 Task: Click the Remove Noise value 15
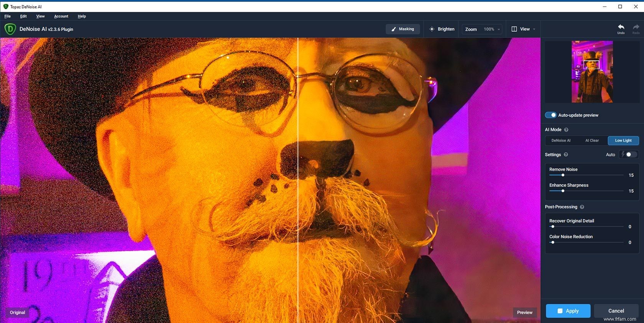point(631,175)
